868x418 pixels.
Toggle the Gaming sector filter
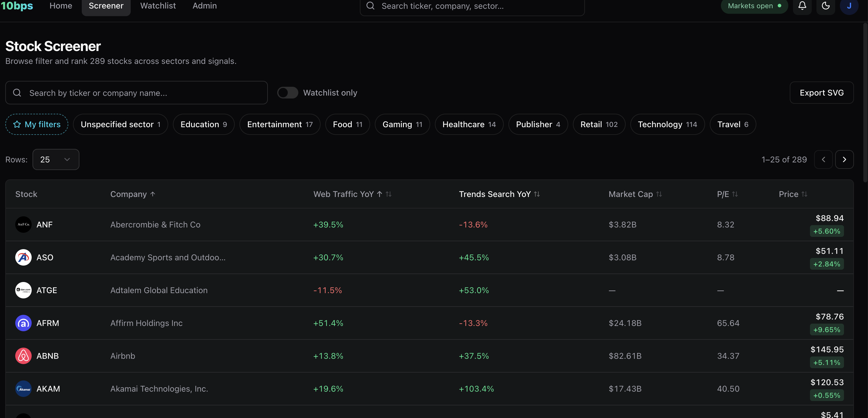tap(402, 124)
